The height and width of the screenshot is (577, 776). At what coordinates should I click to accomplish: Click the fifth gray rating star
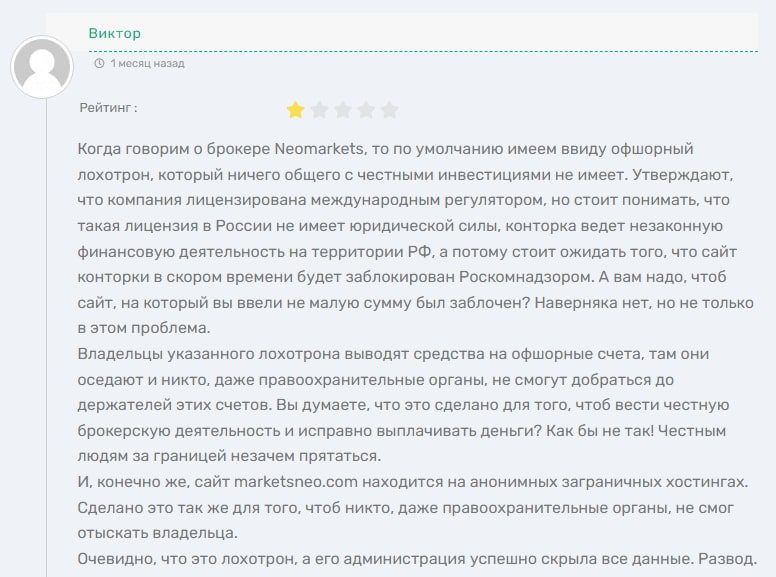389,110
